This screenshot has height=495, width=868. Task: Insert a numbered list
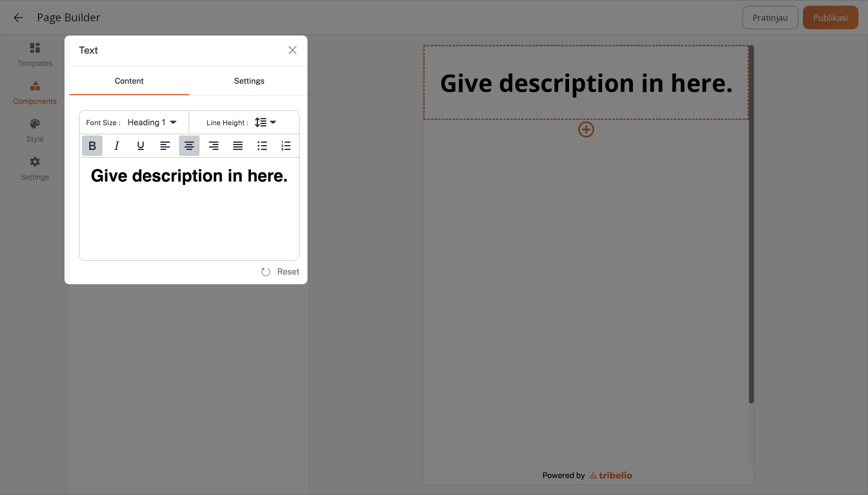[286, 146]
